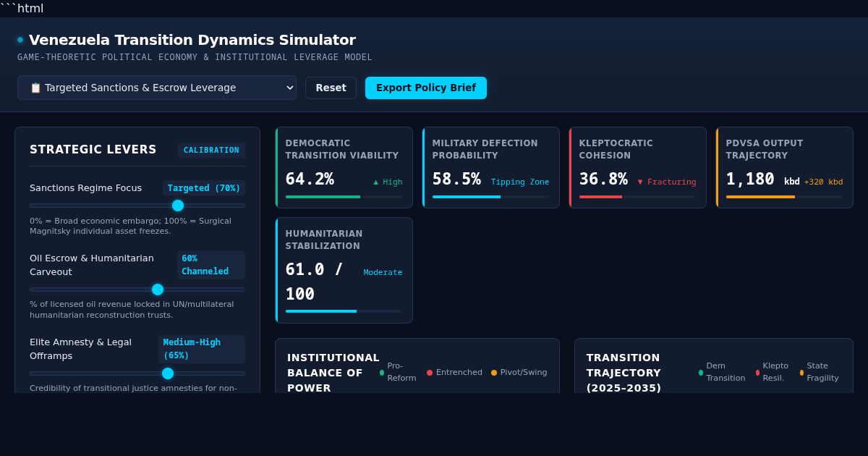Click the 60% Channeled value badge
The width and height of the screenshot is (868, 456).
point(211,265)
